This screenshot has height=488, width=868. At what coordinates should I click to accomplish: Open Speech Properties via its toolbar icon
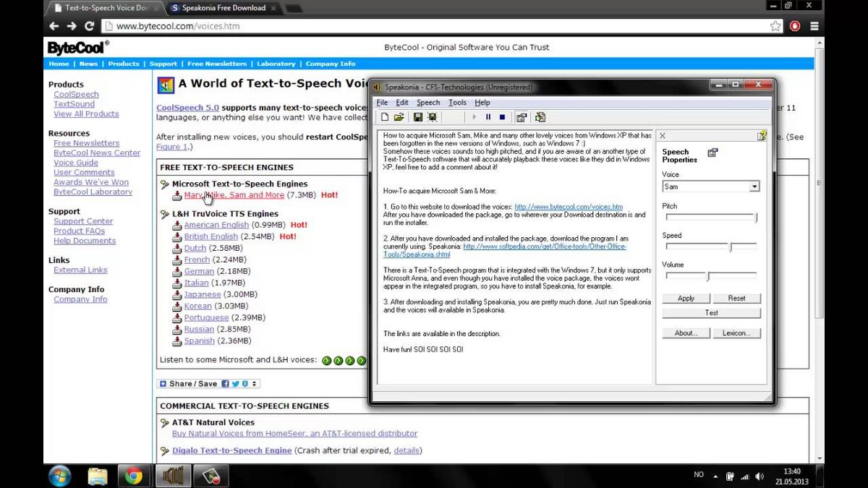pos(522,116)
